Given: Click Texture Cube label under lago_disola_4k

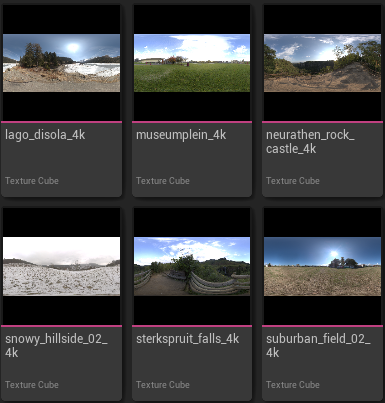Looking at the screenshot, I should click(x=32, y=181).
